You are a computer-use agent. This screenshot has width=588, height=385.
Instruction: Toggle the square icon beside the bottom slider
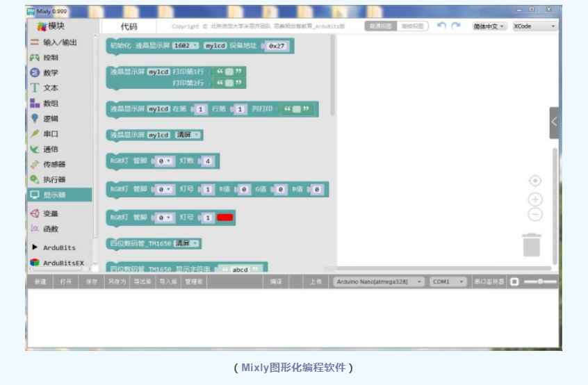514,282
